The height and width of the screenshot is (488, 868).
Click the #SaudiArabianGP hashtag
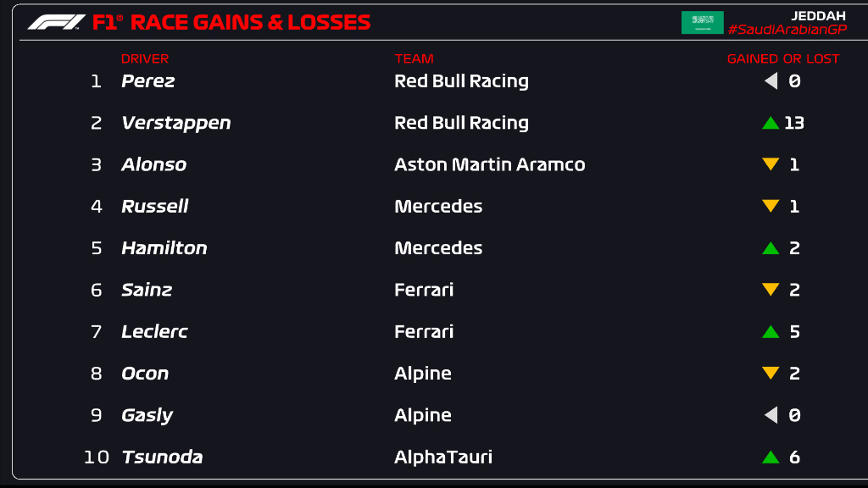tap(787, 30)
